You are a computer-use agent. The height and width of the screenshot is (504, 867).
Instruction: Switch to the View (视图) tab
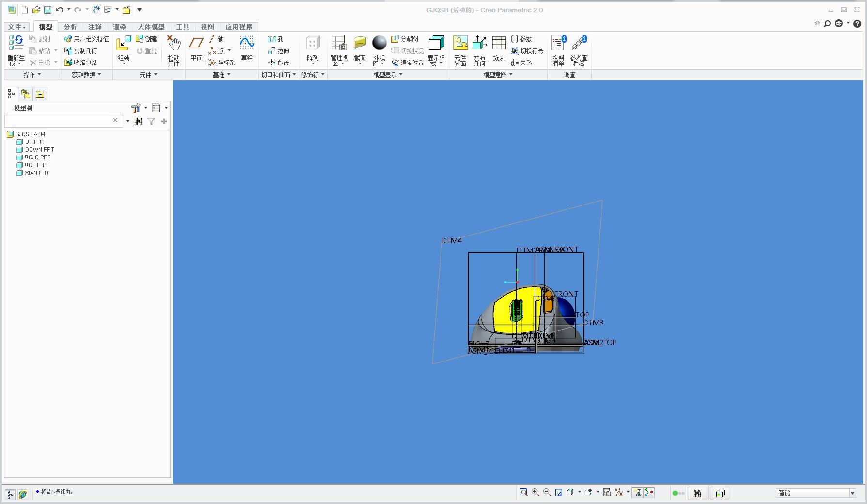click(x=207, y=27)
